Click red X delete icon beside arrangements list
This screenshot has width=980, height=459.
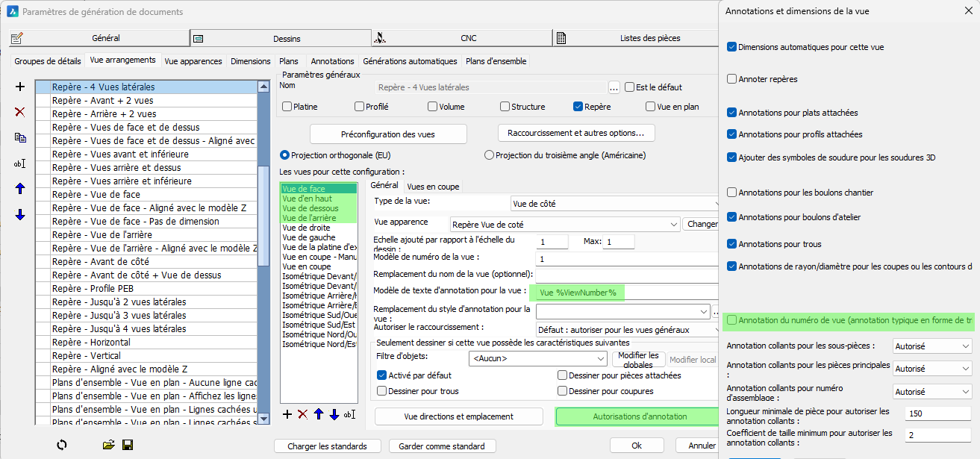click(x=20, y=112)
